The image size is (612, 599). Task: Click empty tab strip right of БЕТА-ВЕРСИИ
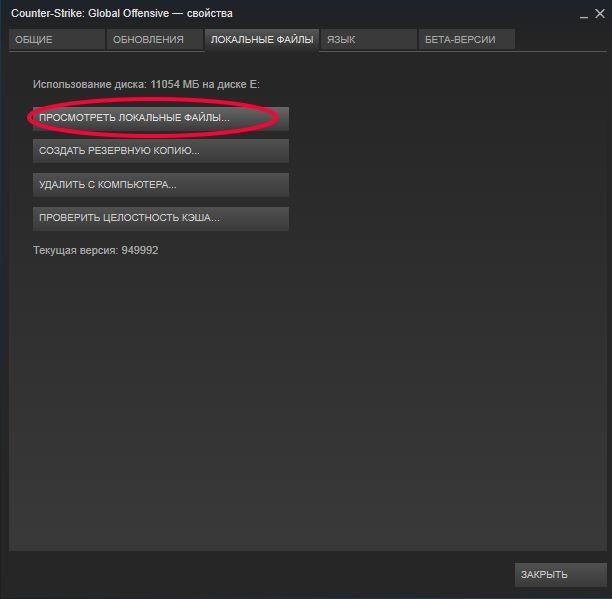[x=560, y=40]
